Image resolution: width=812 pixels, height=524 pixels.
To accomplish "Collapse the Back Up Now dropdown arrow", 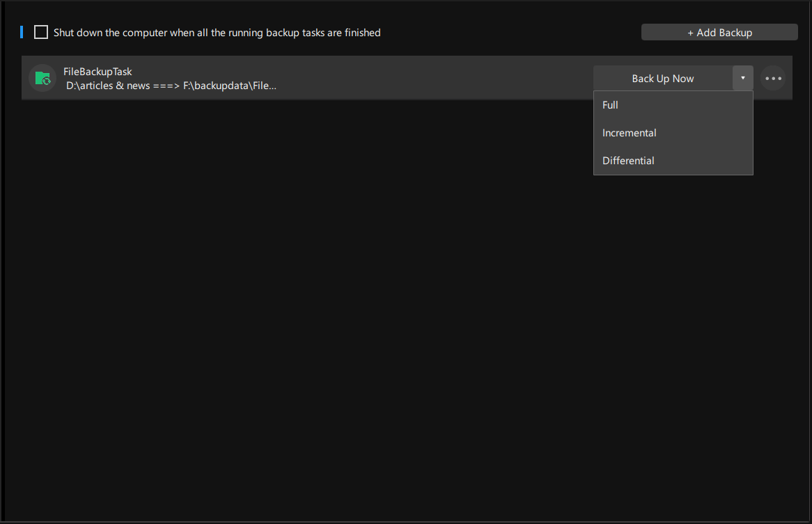I will 742,78.
